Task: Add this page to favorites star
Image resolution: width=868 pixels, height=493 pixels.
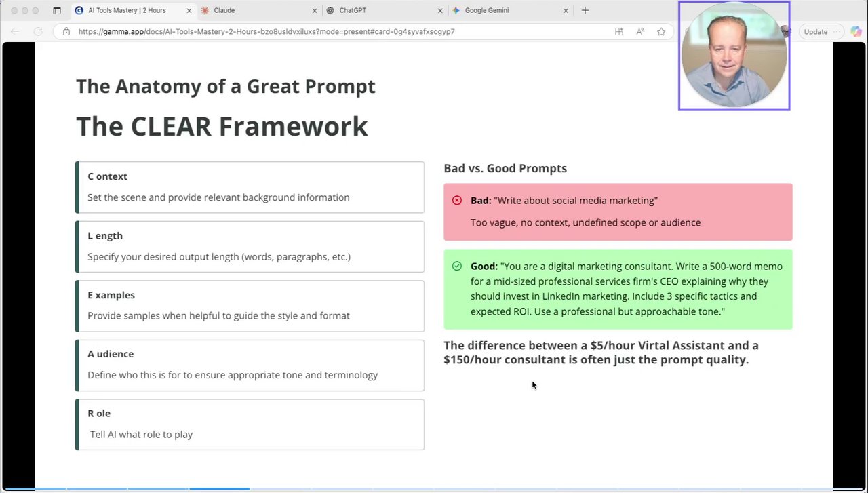Action: [x=661, y=31]
